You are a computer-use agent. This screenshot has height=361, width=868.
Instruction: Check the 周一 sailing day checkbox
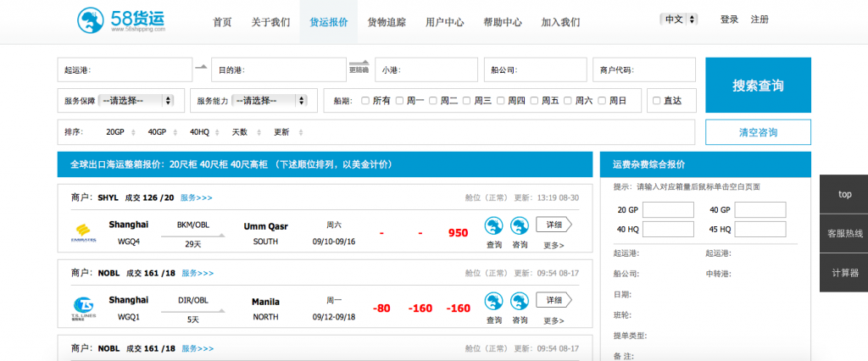click(x=399, y=101)
